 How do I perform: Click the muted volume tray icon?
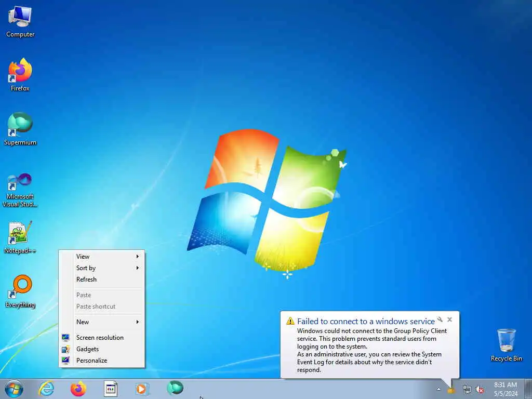480,390
